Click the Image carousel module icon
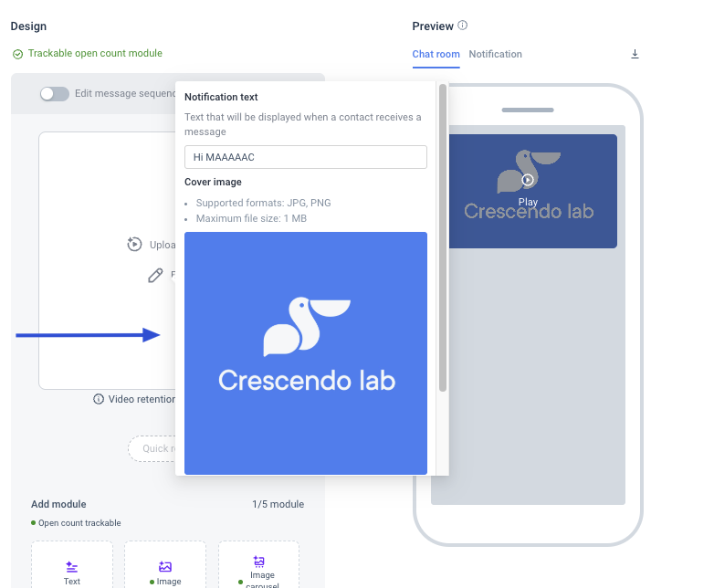The image size is (714, 588). click(258, 562)
